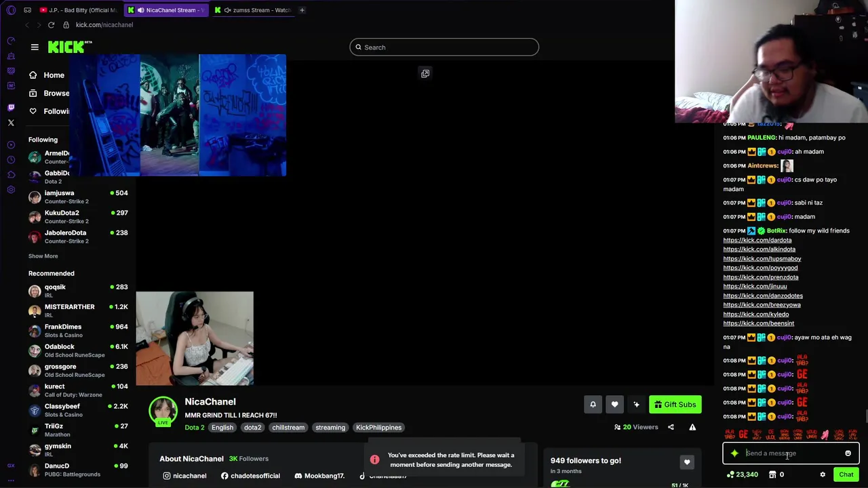Viewport: 868px width, 488px height.
Task: Share the NicaChanel stream
Action: [671, 427]
